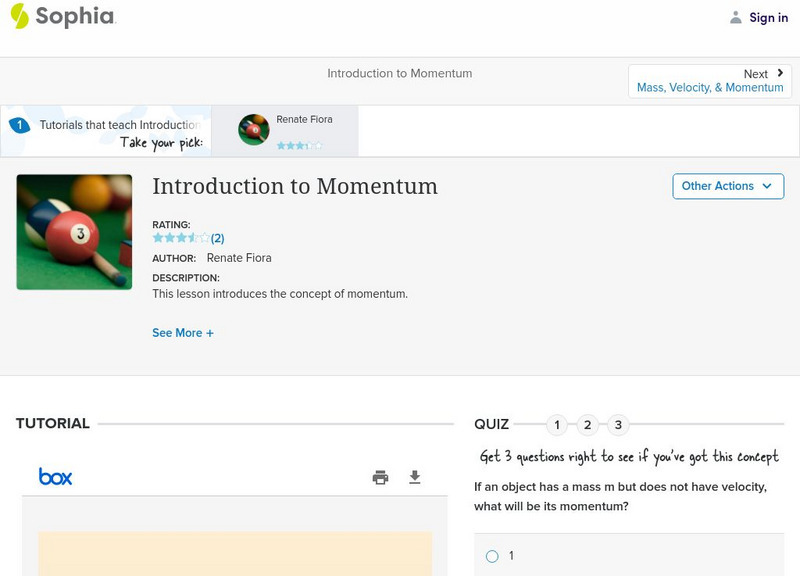Open the Box document viewer logo

(x=55, y=477)
